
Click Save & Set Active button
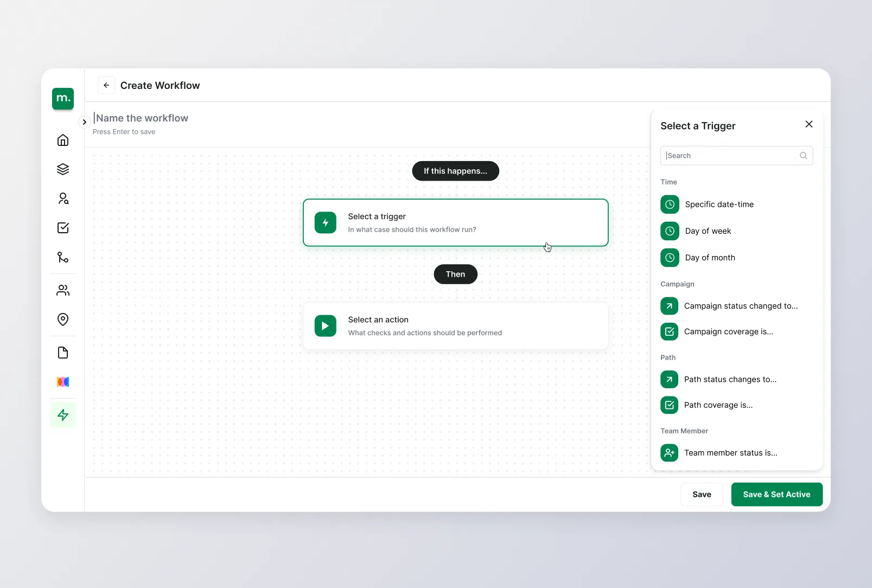[x=776, y=494]
